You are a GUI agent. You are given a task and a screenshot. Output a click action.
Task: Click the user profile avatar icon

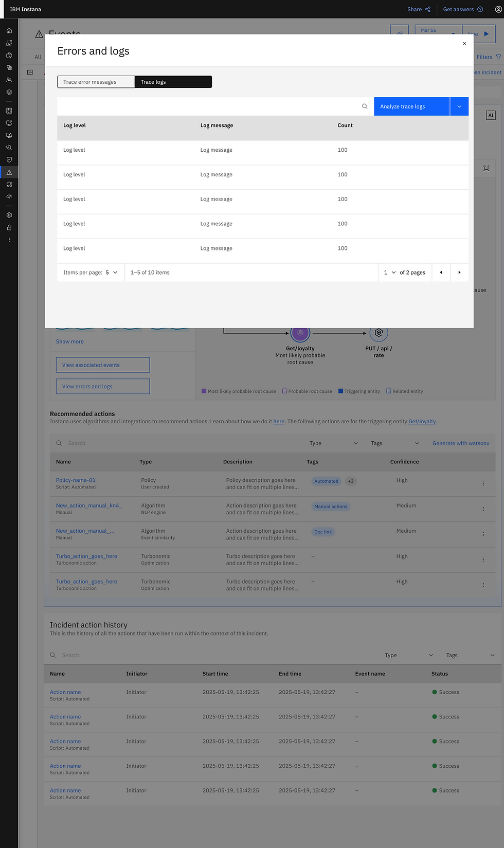pos(498,9)
